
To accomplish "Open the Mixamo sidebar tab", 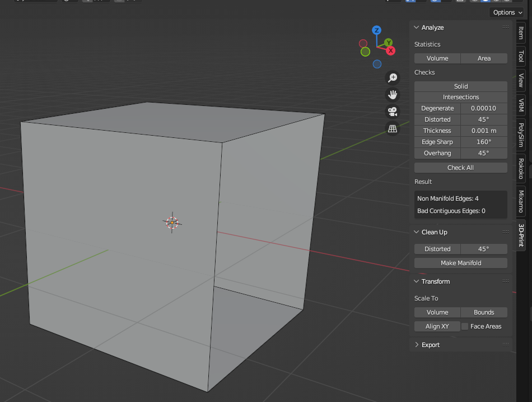I will tap(521, 201).
